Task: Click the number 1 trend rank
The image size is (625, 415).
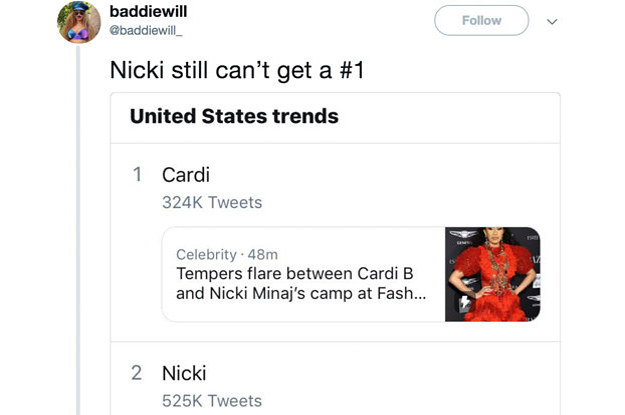Action: tap(138, 175)
